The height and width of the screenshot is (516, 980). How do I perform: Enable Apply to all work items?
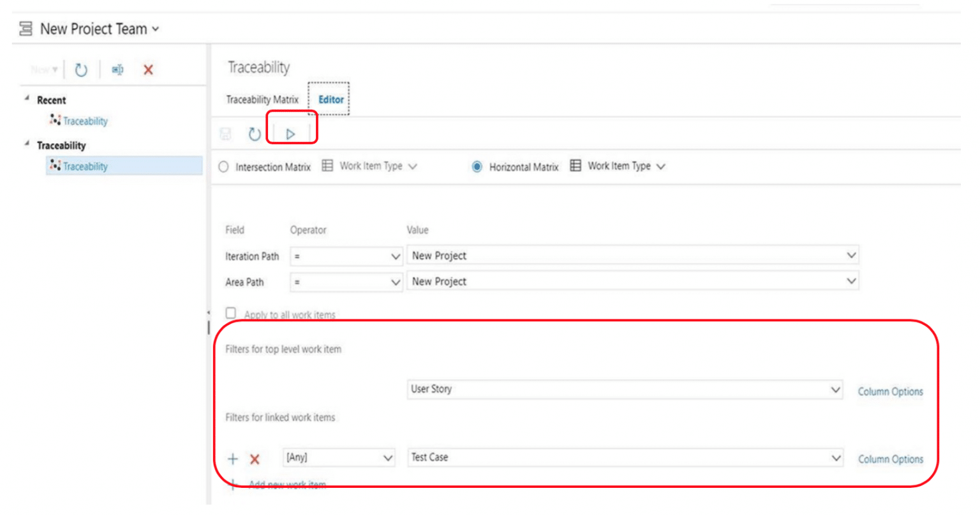tap(231, 312)
